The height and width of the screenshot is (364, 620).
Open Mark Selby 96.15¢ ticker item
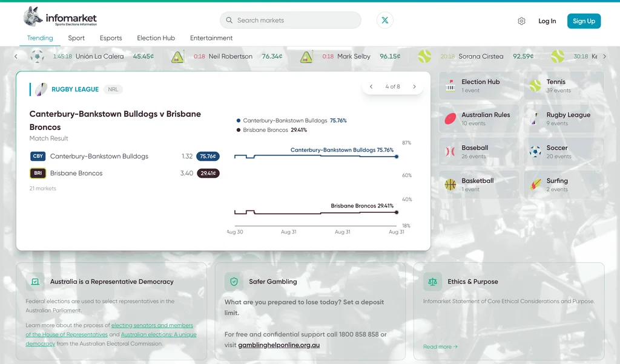click(350, 56)
